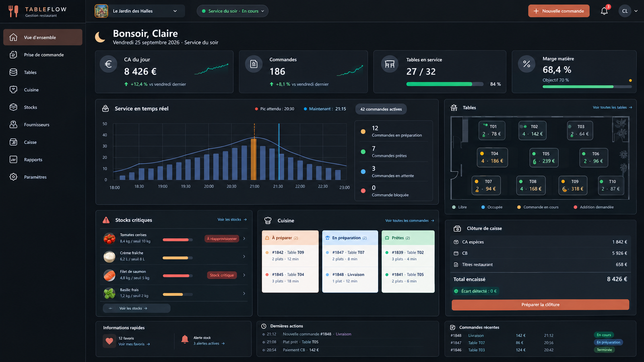Click the Marge matière progress bar
Image resolution: width=644 pixels, height=362 pixels.
587,86
